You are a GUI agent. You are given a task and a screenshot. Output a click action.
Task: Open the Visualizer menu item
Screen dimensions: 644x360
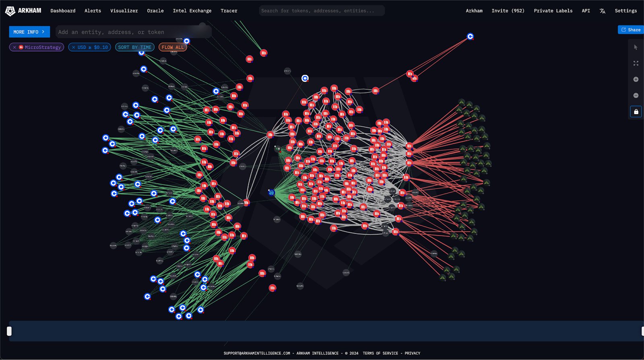(124, 11)
